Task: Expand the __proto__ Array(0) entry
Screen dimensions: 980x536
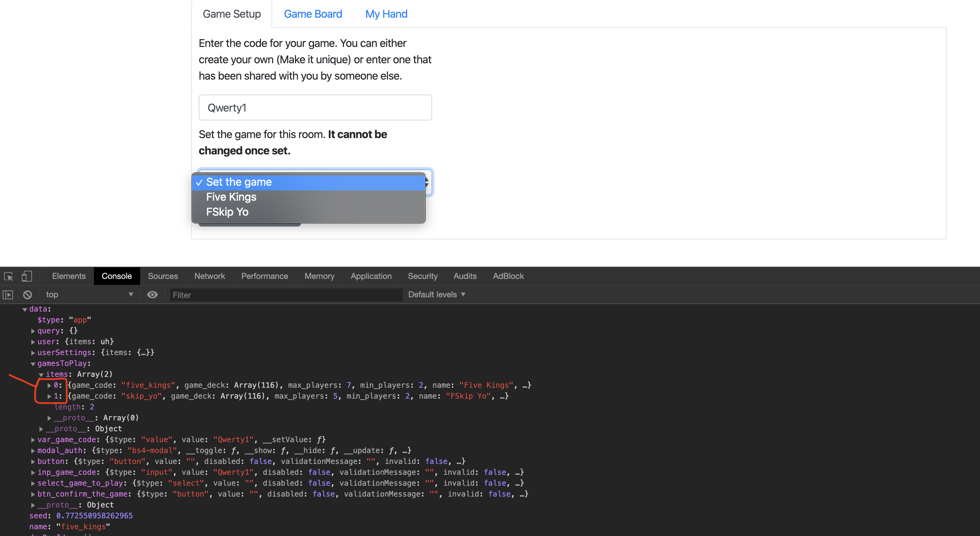Action: pyautogui.click(x=49, y=418)
